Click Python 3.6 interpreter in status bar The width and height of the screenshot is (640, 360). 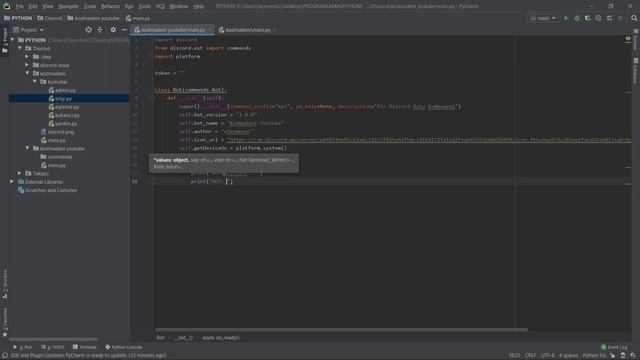pos(594,356)
